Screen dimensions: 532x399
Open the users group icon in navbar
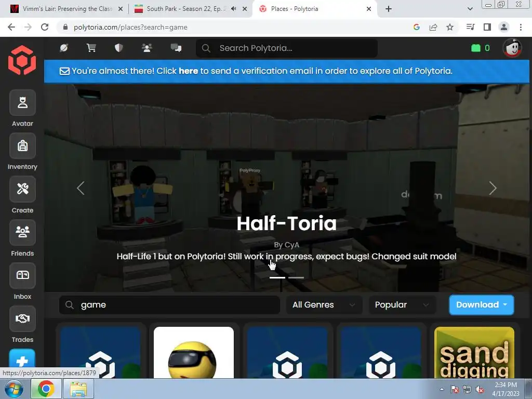(147, 48)
